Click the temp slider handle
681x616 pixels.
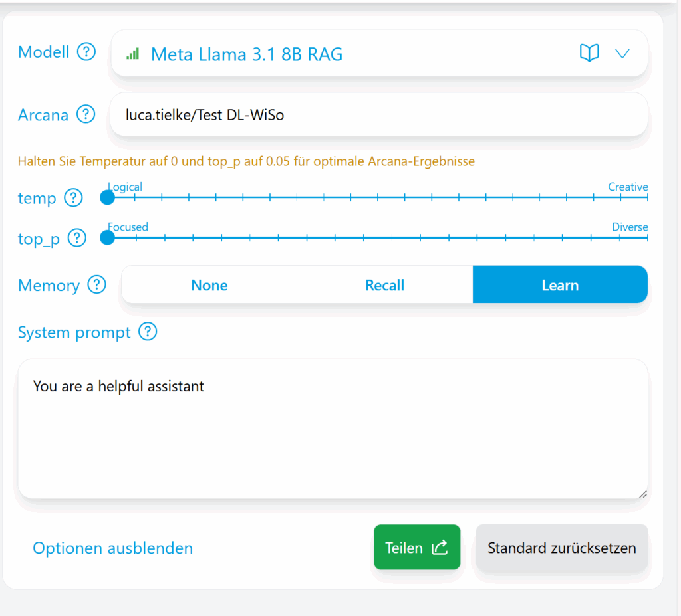coord(107,197)
